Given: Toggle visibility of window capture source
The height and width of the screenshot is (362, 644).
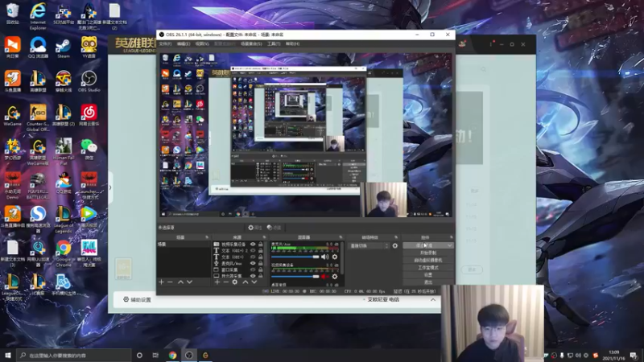Looking at the screenshot, I should point(253,269).
